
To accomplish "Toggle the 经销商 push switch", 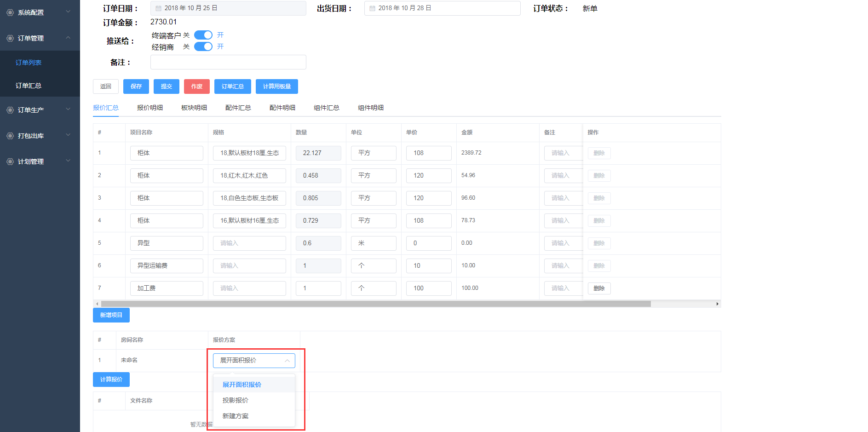I will (203, 46).
